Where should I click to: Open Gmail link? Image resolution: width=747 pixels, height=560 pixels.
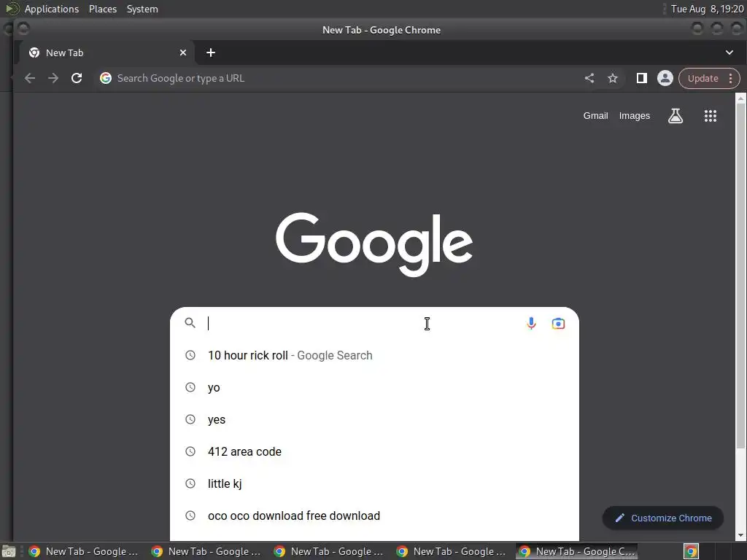coord(595,116)
